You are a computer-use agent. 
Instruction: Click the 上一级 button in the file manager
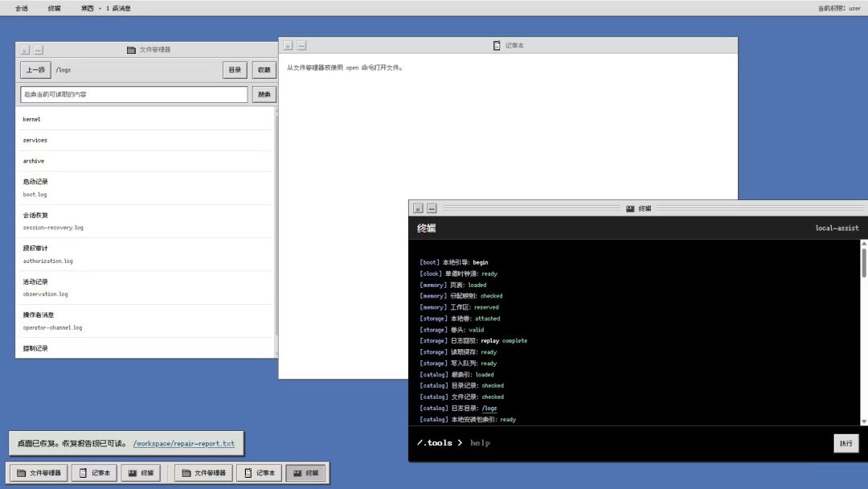[35, 70]
